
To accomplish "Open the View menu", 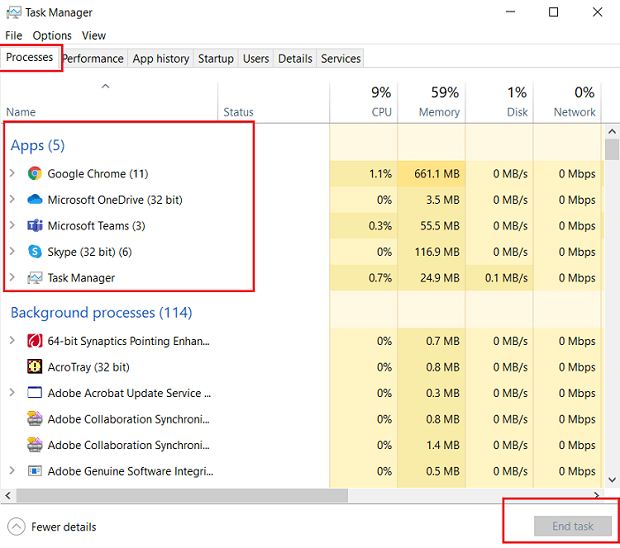I will (x=94, y=36).
